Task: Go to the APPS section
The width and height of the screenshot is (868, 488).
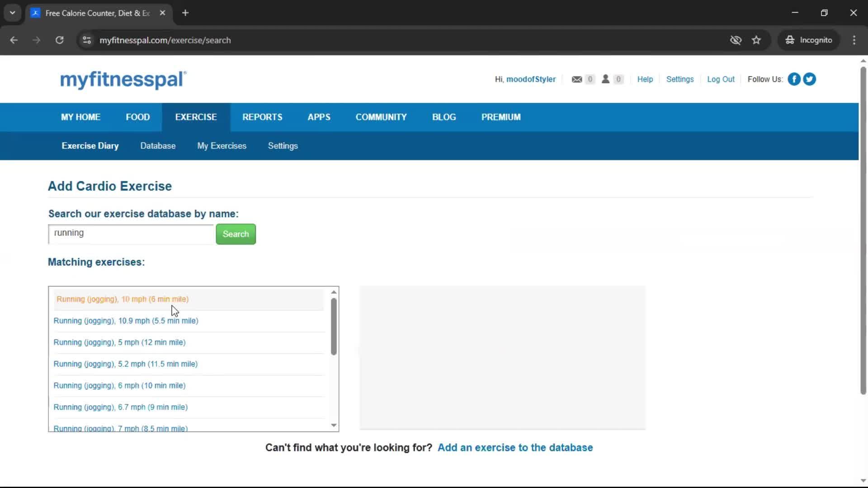Action: (319, 117)
